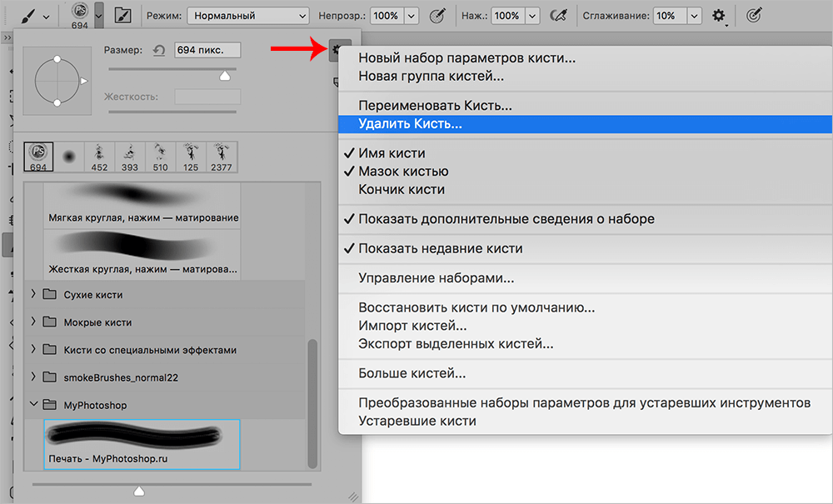833x504 pixels.
Task: Toggle pressure for opacity icon
Action: (x=436, y=16)
